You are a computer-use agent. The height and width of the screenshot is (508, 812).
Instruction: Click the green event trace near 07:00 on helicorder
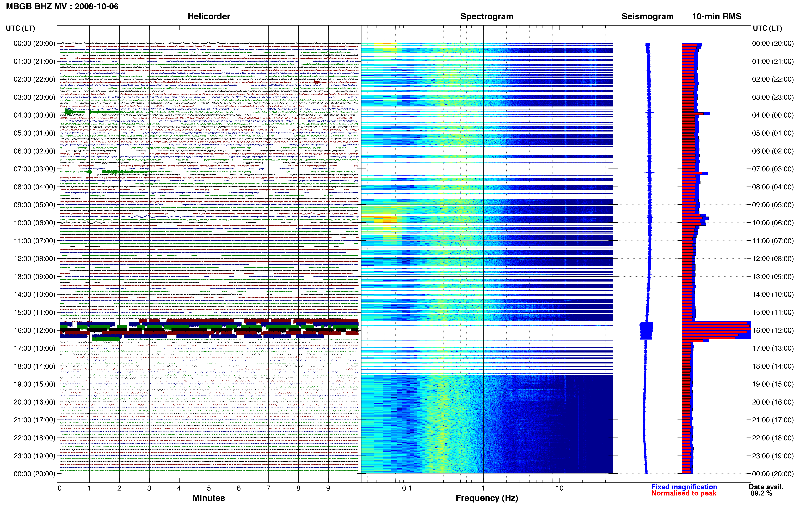click(124, 172)
